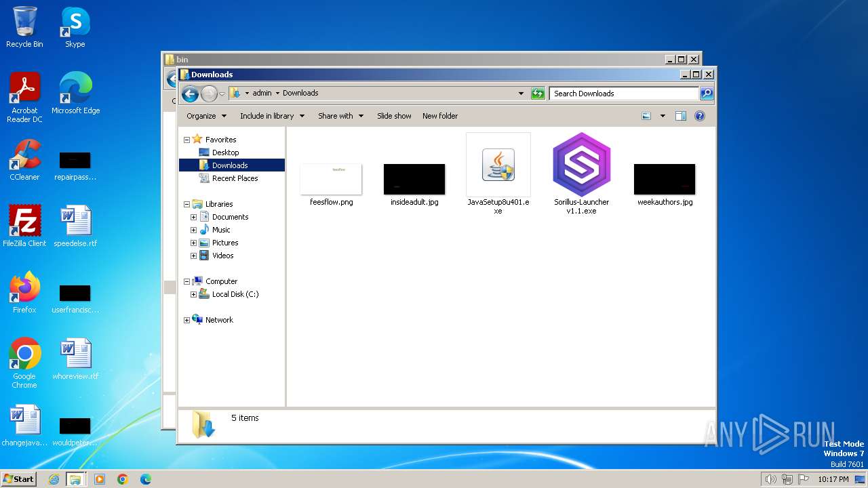
Task: Create a New folder
Action: (x=440, y=116)
